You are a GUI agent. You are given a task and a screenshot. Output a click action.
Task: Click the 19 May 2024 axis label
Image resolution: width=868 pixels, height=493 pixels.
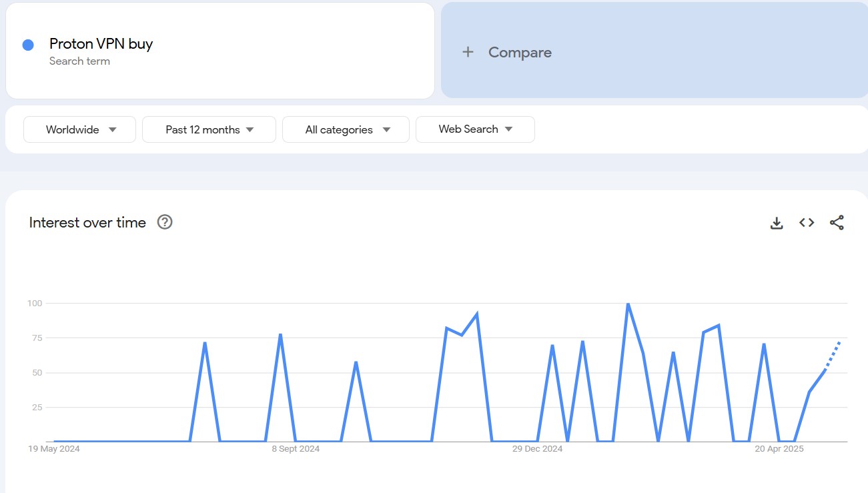pyautogui.click(x=53, y=449)
